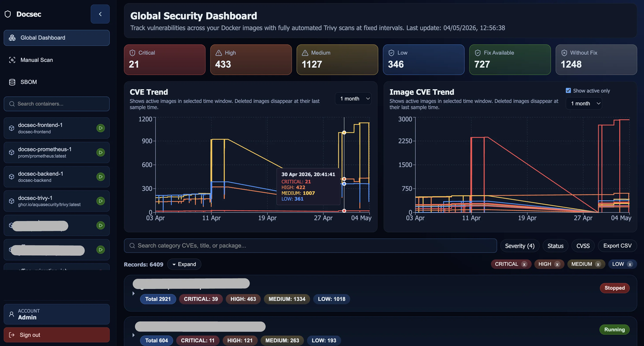
Task: Select docsec-trivy-1 container in sidebar
Action: (56, 201)
